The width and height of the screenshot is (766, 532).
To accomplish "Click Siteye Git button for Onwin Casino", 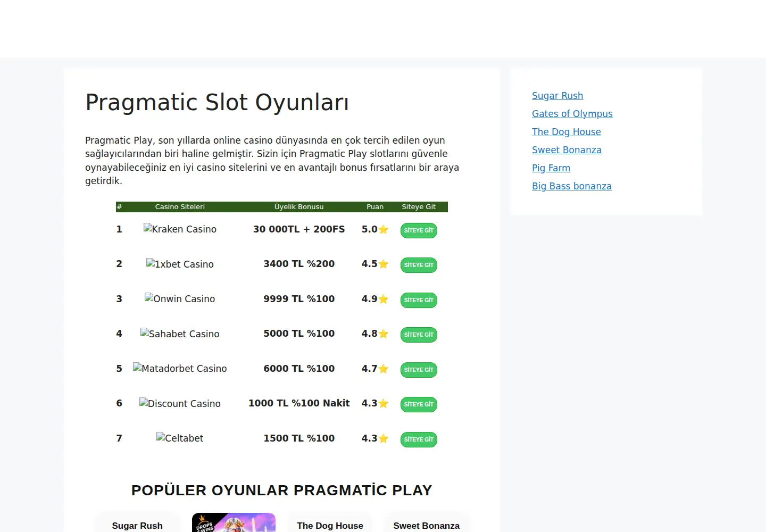I will [x=419, y=300].
